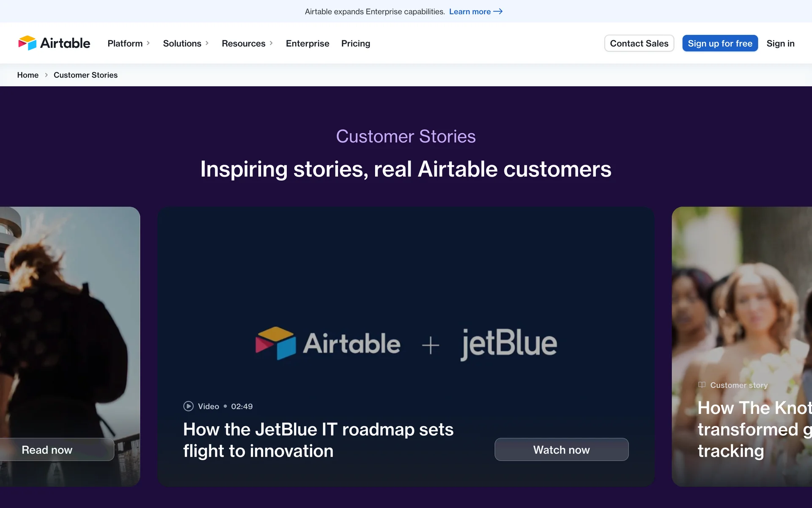Navigate to Home via breadcrumb

click(x=28, y=75)
